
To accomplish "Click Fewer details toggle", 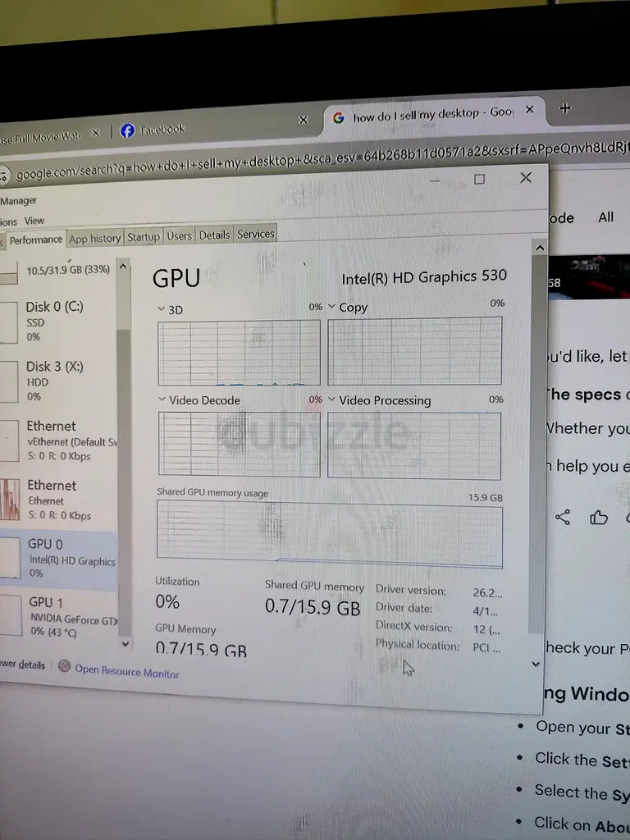I will pyautogui.click(x=22, y=664).
